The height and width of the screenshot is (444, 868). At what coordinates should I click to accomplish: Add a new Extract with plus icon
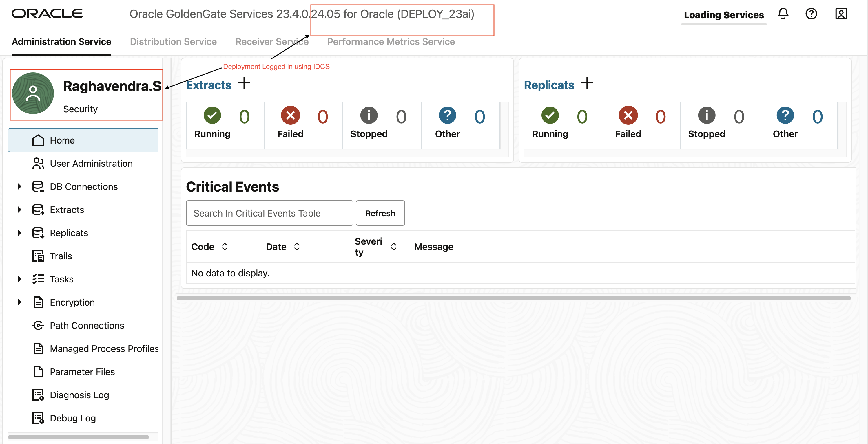244,83
